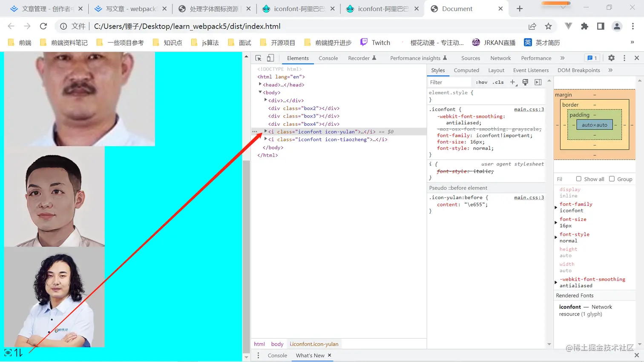This screenshot has height=362, width=644.
Task: Switch to the Sources panel tab
Action: coord(470,58)
